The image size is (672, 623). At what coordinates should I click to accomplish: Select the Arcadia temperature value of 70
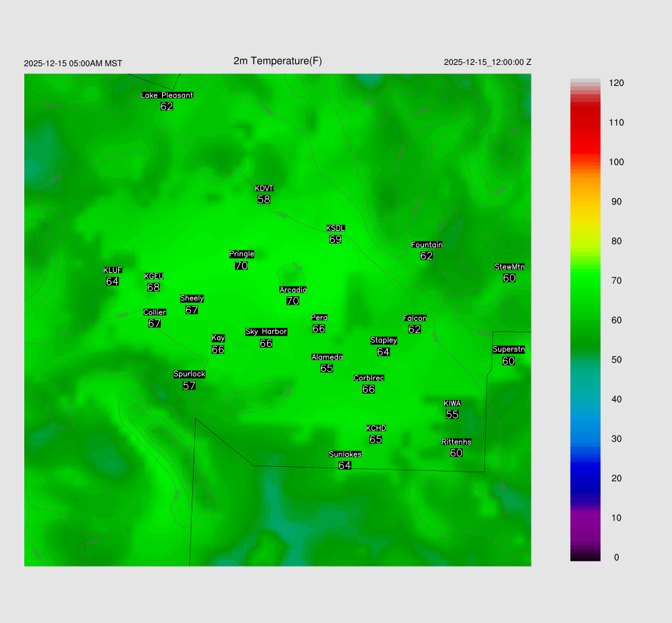(x=293, y=301)
